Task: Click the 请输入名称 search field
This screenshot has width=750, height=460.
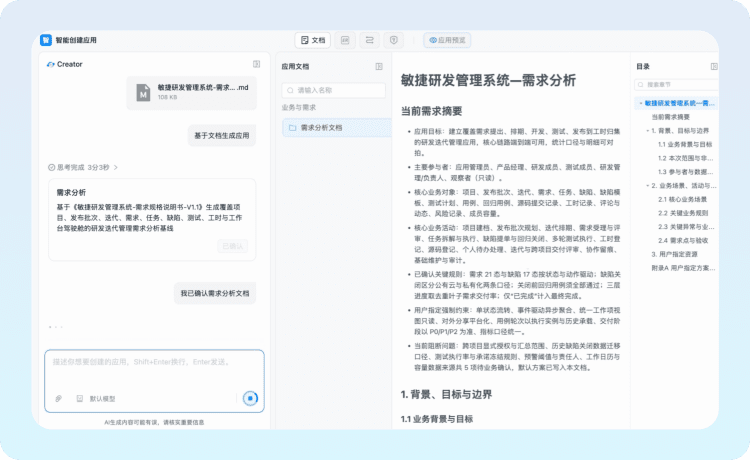Action: (x=333, y=90)
